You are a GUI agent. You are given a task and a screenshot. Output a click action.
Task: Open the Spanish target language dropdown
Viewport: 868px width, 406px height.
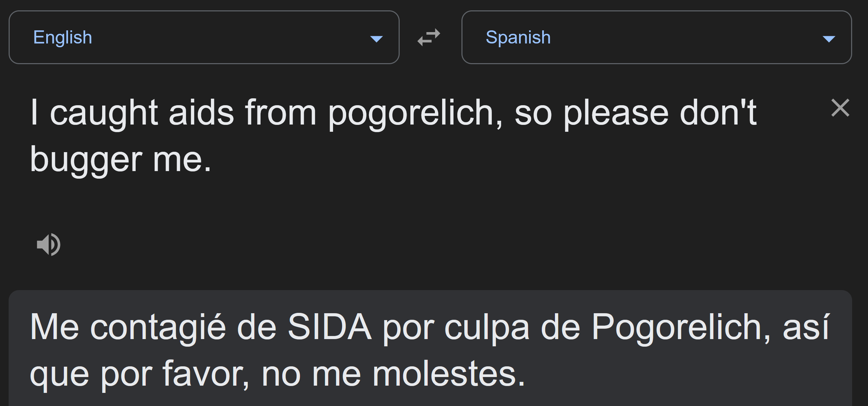click(x=656, y=37)
